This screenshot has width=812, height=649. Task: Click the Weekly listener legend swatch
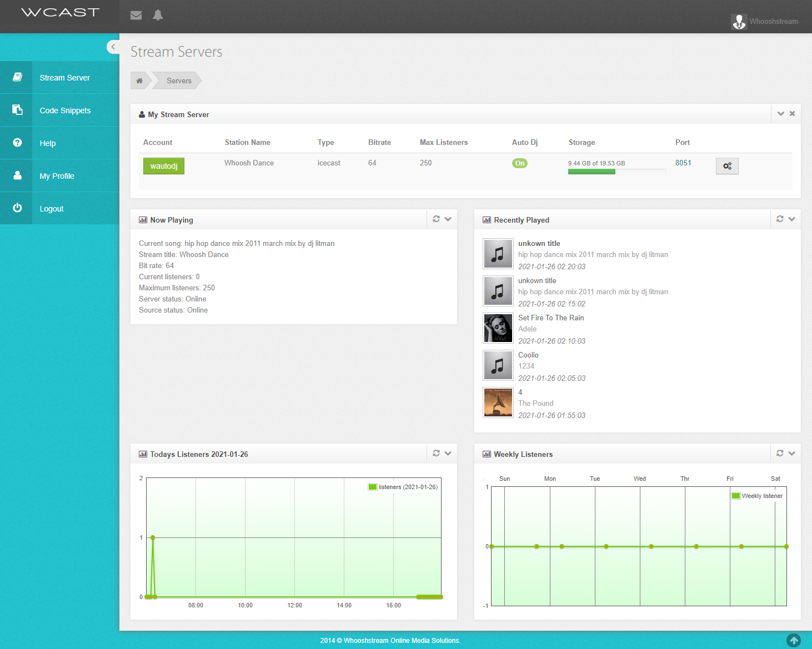coord(736,496)
